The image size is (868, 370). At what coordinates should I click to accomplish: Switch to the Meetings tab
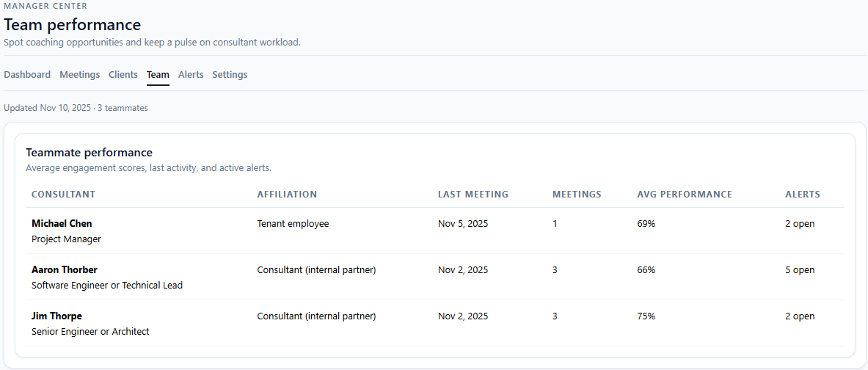pyautogui.click(x=79, y=75)
